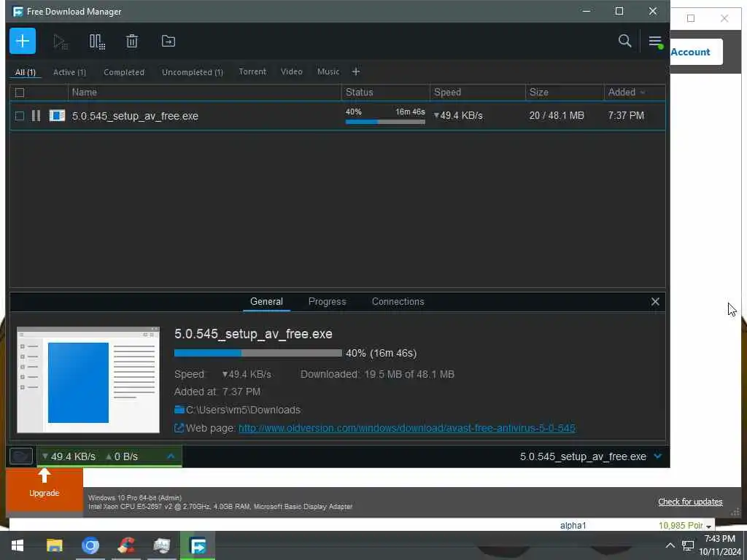747x560 pixels.
Task: Click the Speed column header
Action: 477,93
